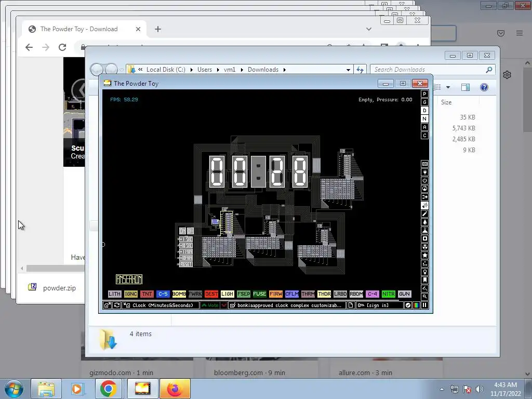
Task: Open the Explorer view options dropdown arrow
Action: coord(448,87)
